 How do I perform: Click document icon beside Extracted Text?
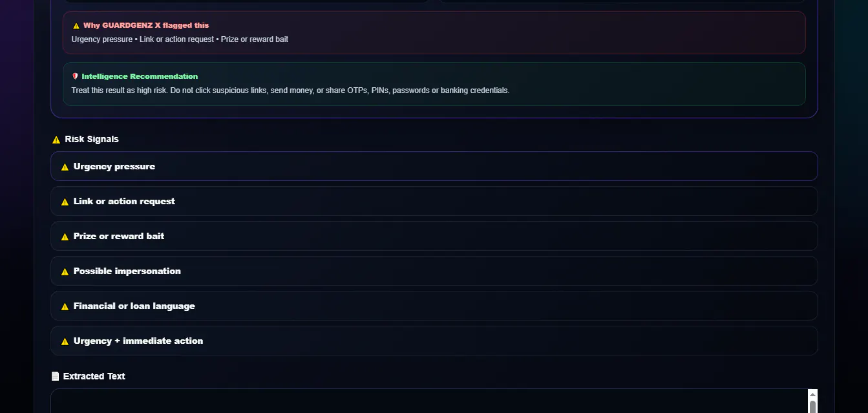(x=56, y=376)
